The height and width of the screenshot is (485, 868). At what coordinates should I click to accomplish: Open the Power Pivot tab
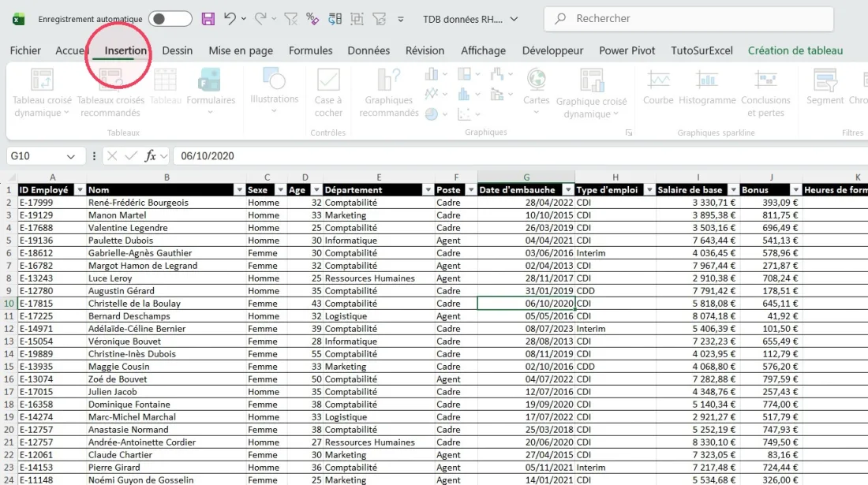[627, 50]
